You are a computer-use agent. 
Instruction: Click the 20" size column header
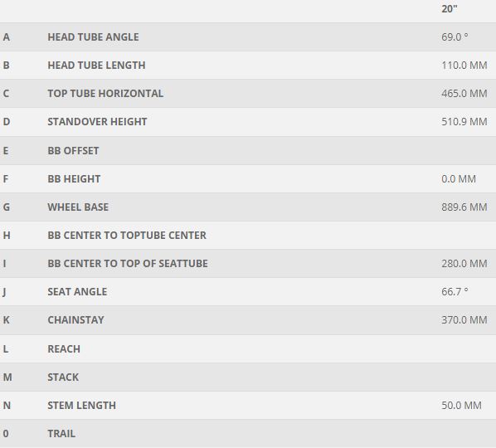point(450,9)
